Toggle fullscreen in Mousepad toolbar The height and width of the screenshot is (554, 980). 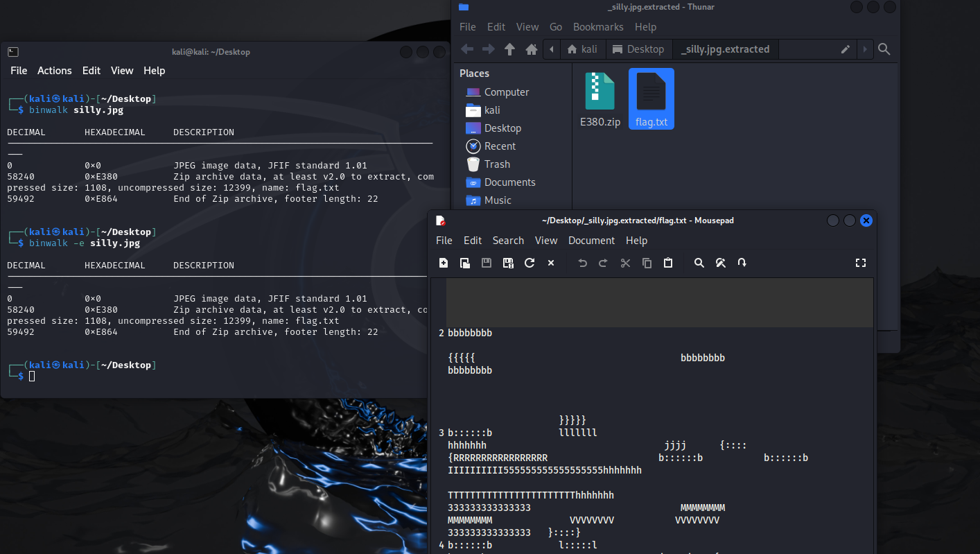[x=861, y=263]
